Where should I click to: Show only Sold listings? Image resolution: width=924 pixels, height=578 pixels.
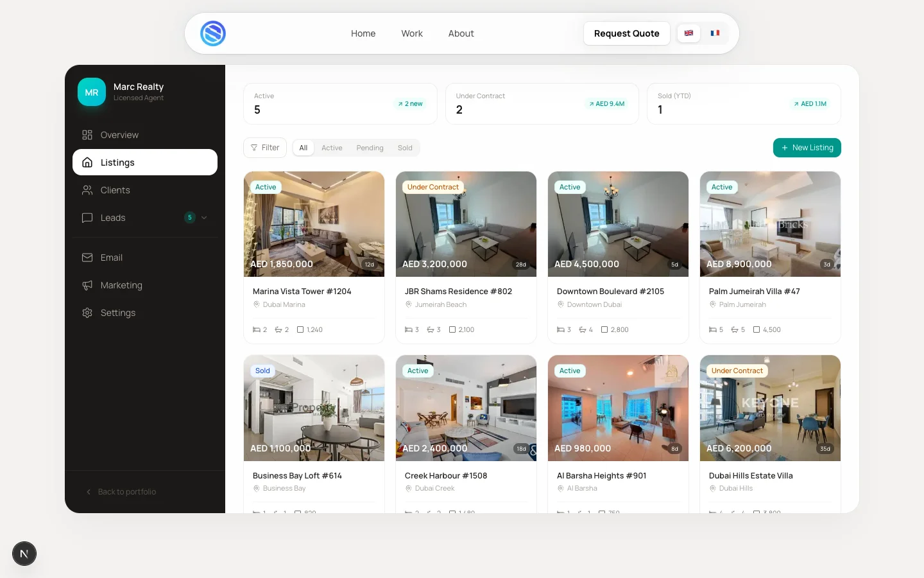(405, 148)
